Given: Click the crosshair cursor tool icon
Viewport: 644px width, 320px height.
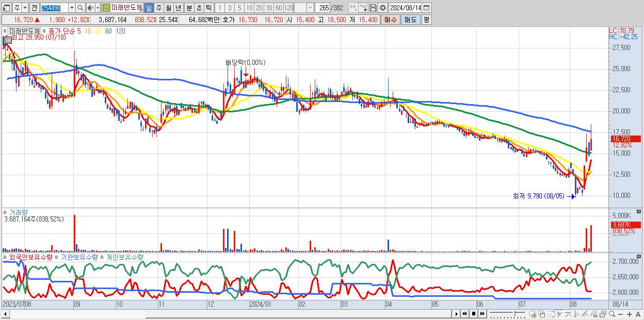Looking at the screenshot, I should point(559,314).
